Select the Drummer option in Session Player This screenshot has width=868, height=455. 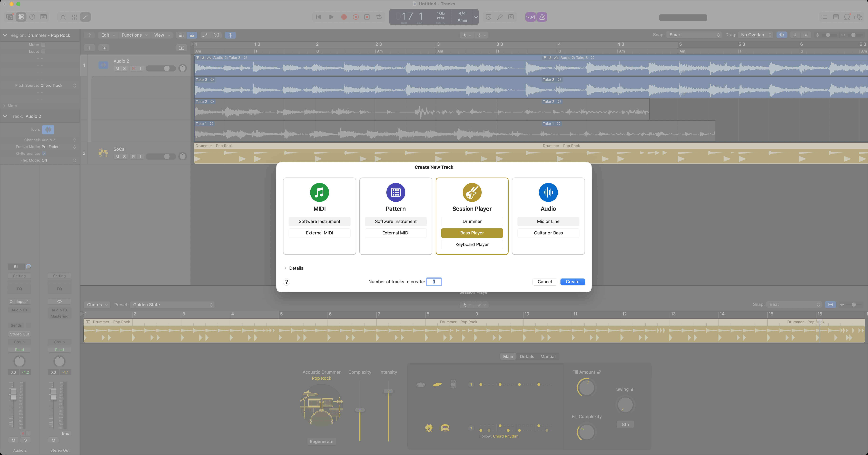[472, 221]
